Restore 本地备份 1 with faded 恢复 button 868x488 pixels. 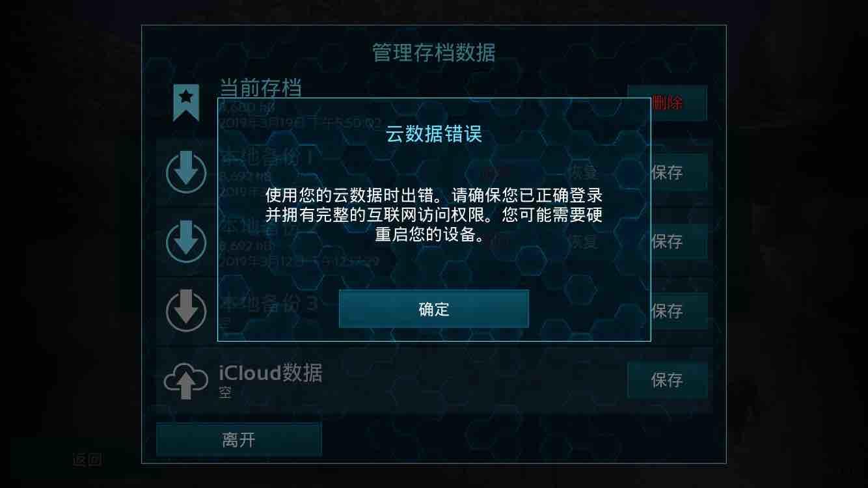581,172
